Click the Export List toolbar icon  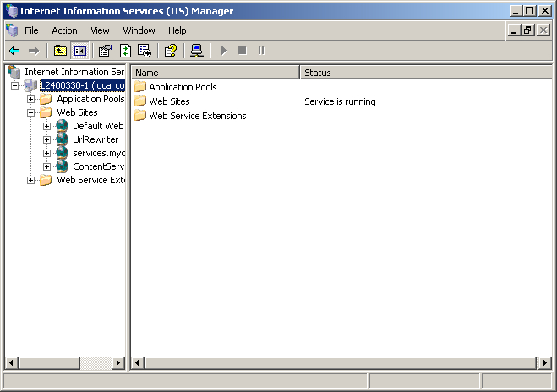[x=145, y=51]
